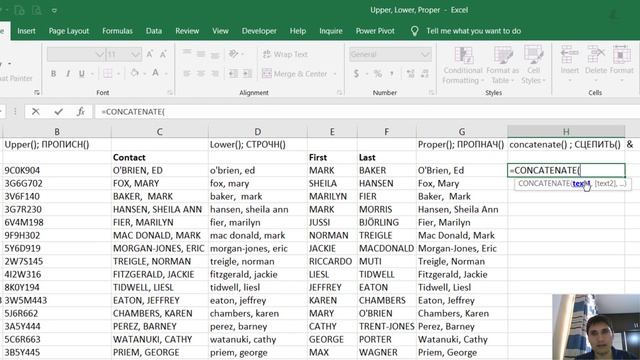Open Conditional Formatting
The image size is (640, 360).
point(463,65)
